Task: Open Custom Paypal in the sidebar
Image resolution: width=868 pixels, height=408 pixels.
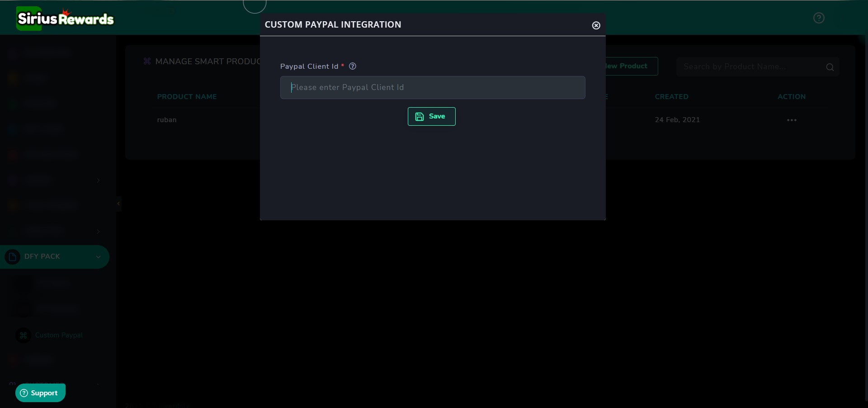Action: (x=59, y=335)
